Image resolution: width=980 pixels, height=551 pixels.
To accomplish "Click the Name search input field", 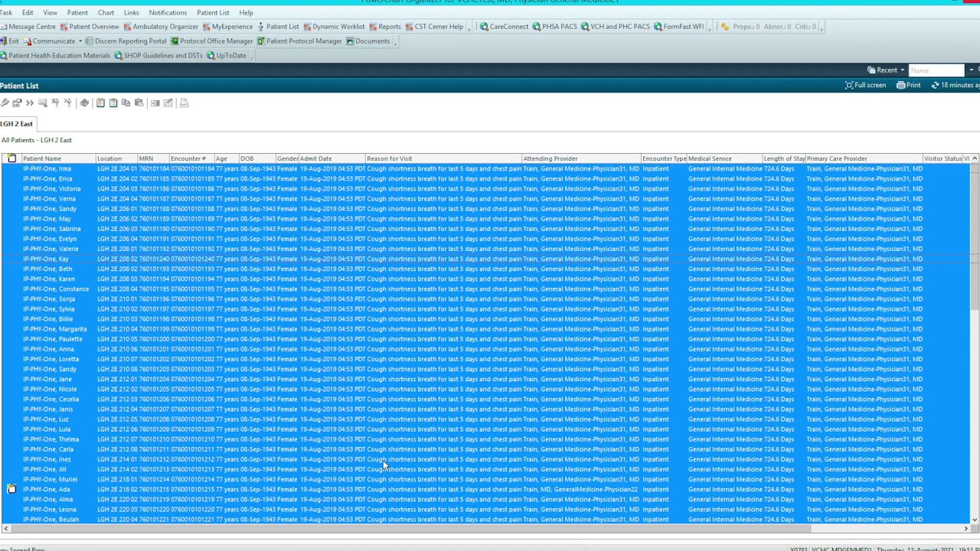I will (x=936, y=70).
